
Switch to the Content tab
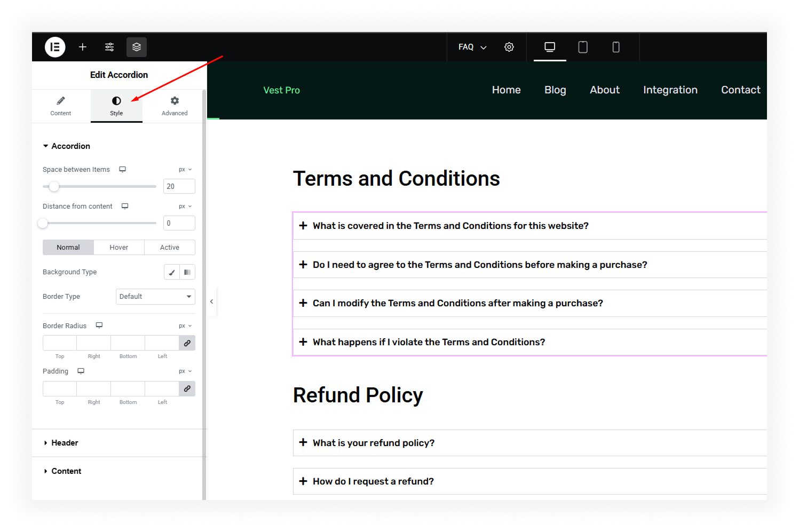pyautogui.click(x=61, y=106)
